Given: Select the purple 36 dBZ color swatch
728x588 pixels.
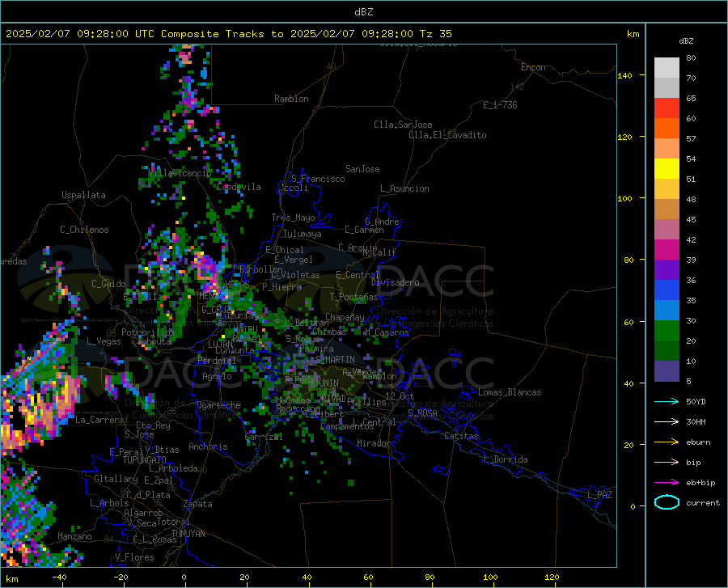Looking at the screenshot, I should [667, 269].
